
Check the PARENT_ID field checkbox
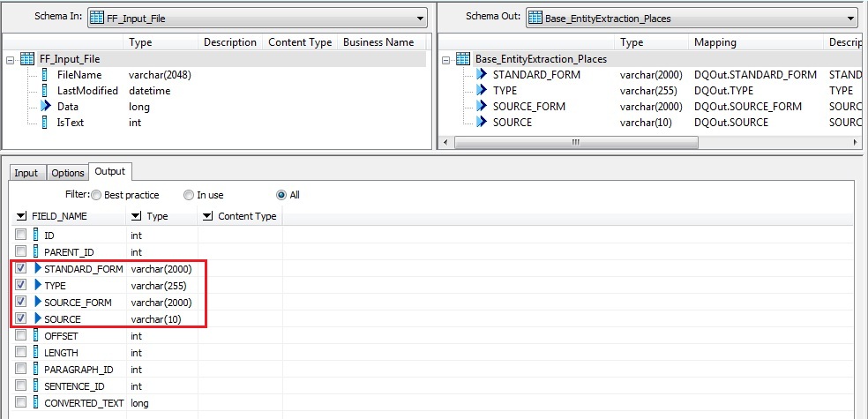21,251
